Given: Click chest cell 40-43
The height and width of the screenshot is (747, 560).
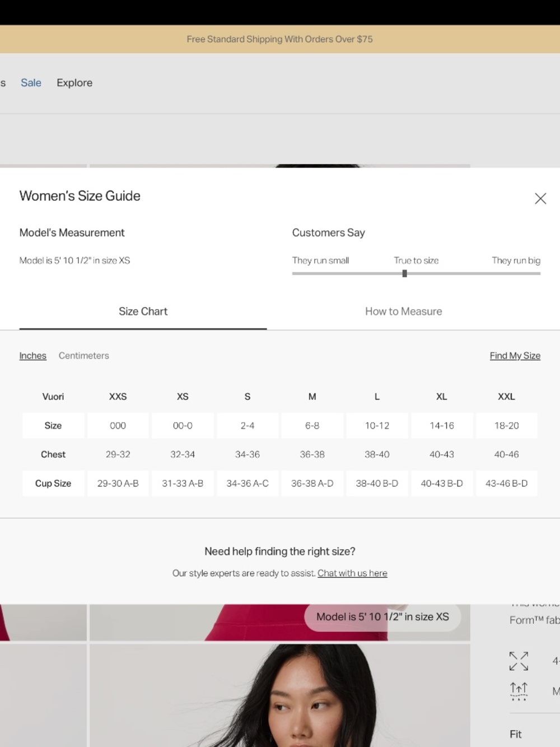Looking at the screenshot, I should 442,454.
